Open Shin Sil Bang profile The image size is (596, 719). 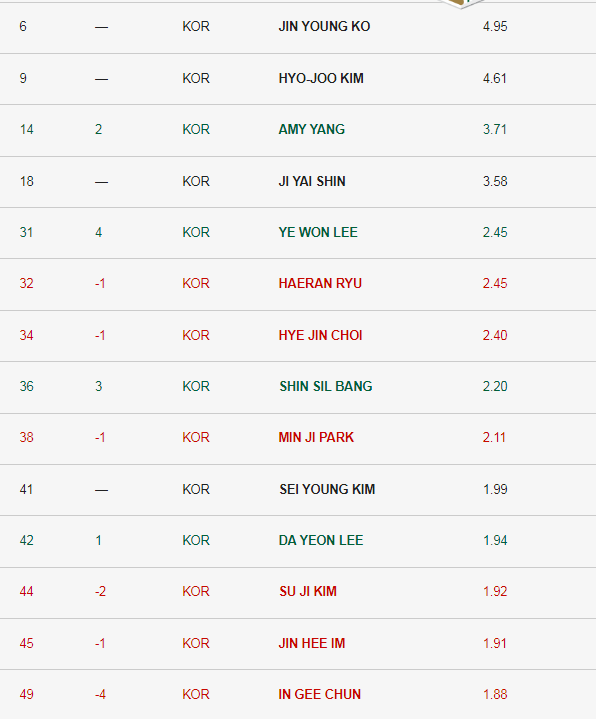tap(326, 387)
